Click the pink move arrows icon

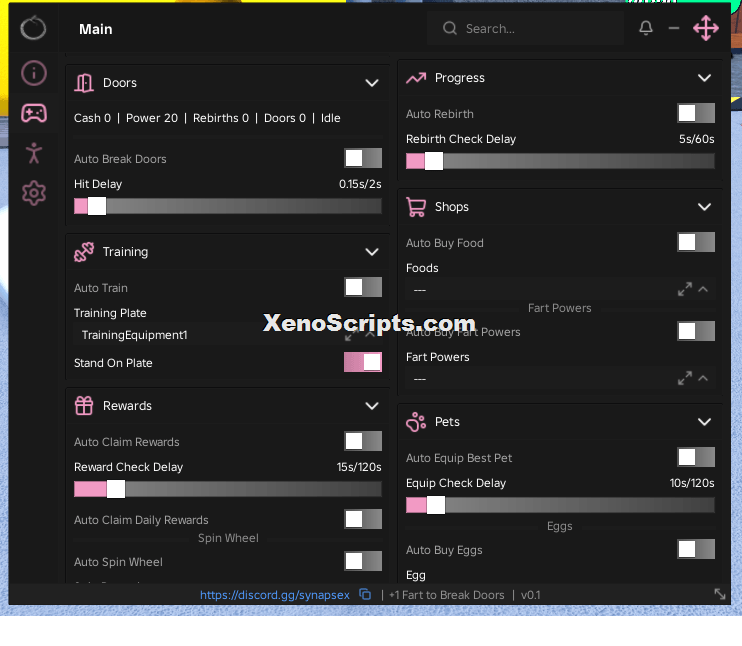[706, 28]
